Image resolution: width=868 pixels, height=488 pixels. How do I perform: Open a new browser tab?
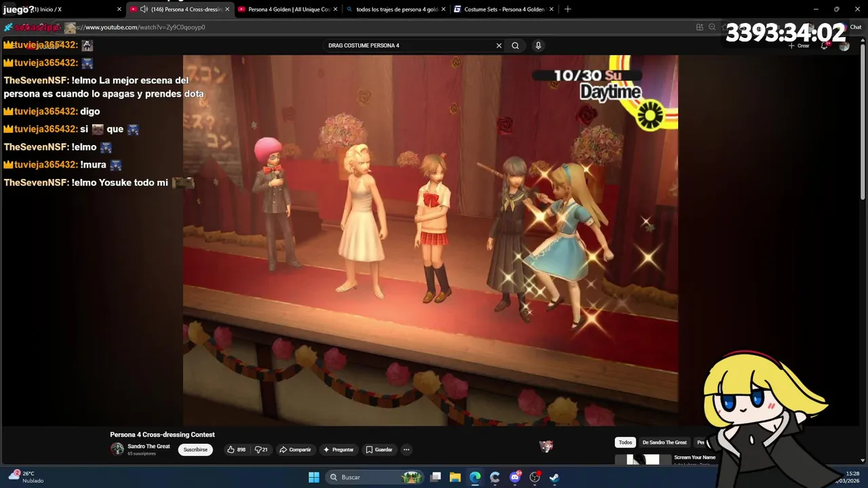pos(568,9)
